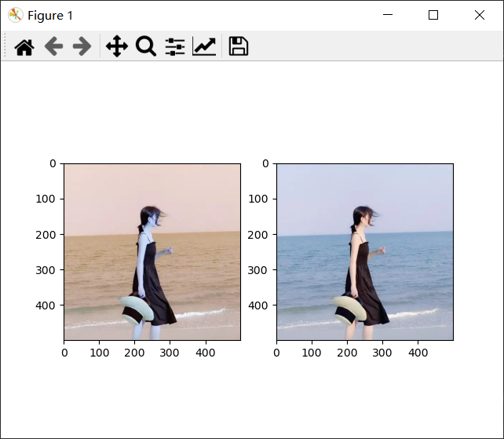
Task: Reset the view with the Home icon
Action: [24, 47]
